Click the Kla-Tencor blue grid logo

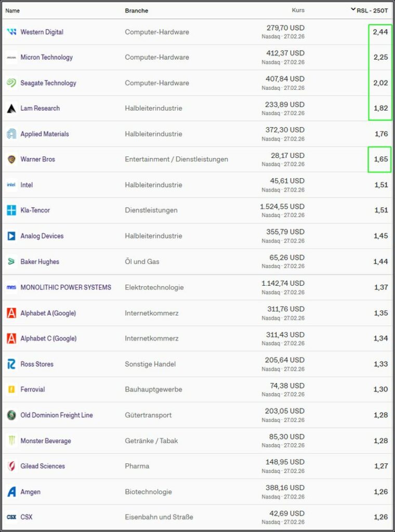tap(11, 210)
